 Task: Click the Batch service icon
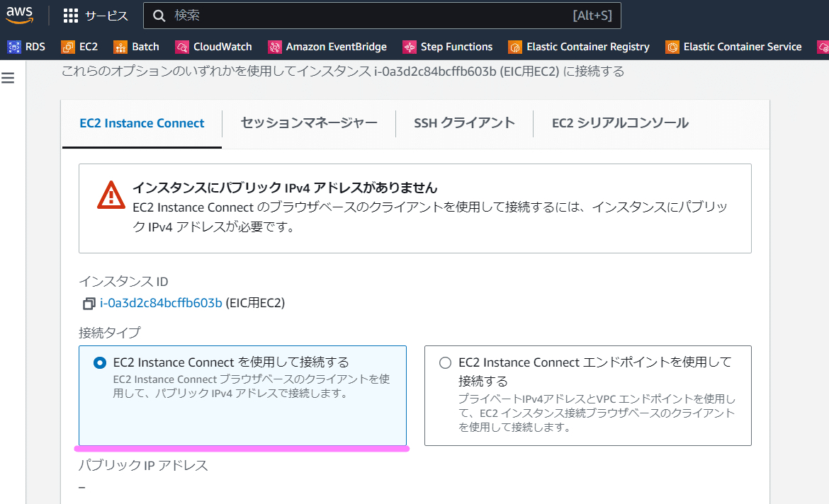click(120, 47)
